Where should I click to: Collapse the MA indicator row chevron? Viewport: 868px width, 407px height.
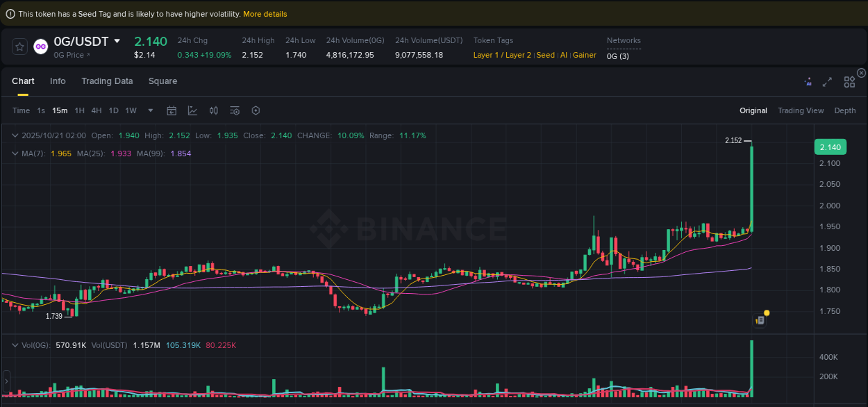point(15,152)
